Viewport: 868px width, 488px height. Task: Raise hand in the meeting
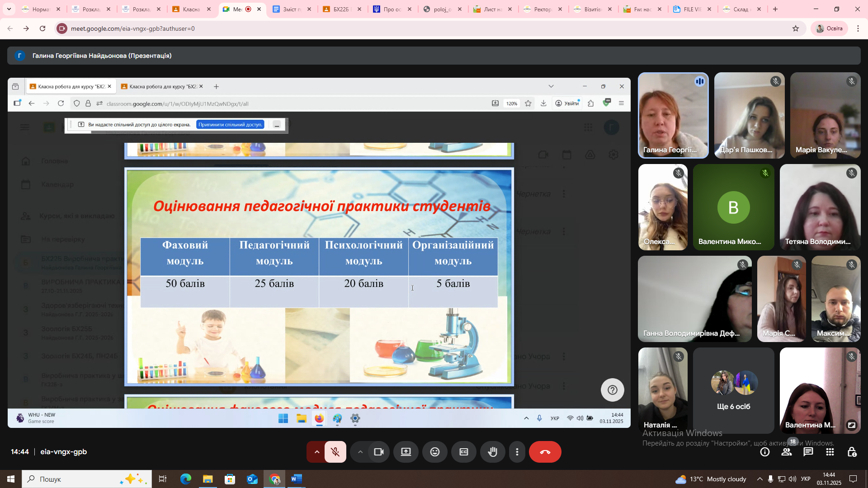coord(492,452)
